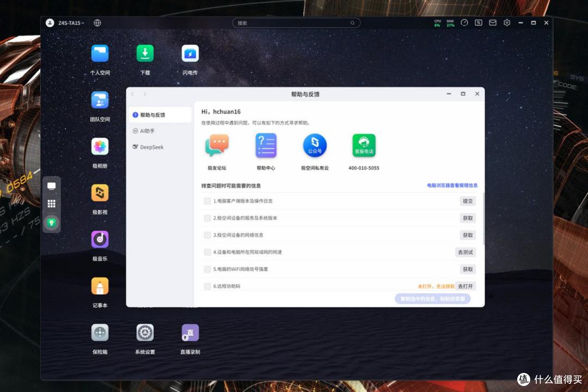Viewport: 588px width, 392px height.
Task: Open the 帮助中心 help center icon
Action: tap(266, 145)
